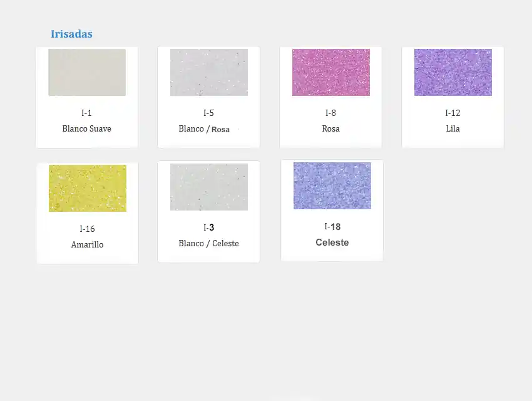Click the bold "Celeste" label under I-18
The height and width of the screenshot is (401, 532).
(332, 242)
